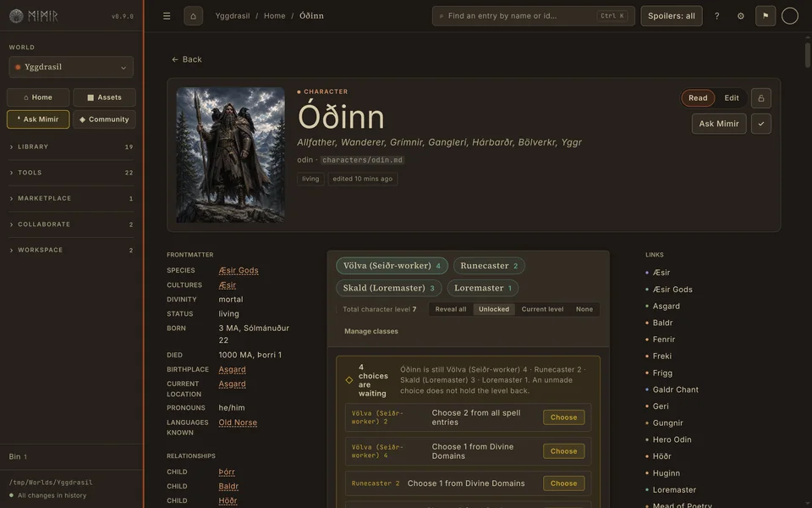Screen dimensions: 812x508
Task: Focus the Find an entry search field
Action: (534, 16)
